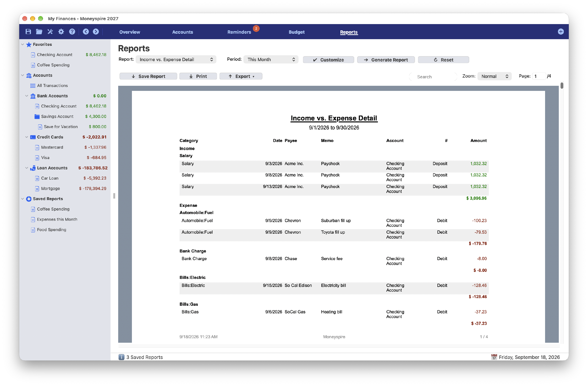588x386 pixels.
Task: Click the Reminders notification badge
Action: 256,29
